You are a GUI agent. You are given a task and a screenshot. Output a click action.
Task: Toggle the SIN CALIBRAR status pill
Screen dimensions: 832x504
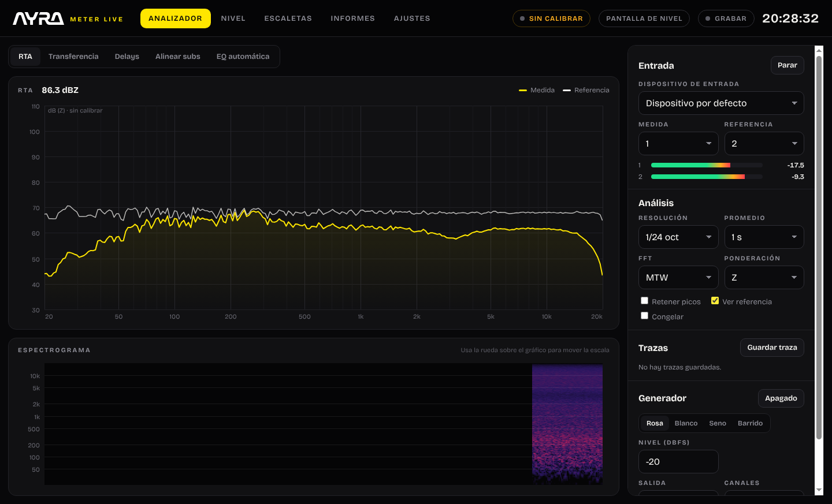coord(551,18)
